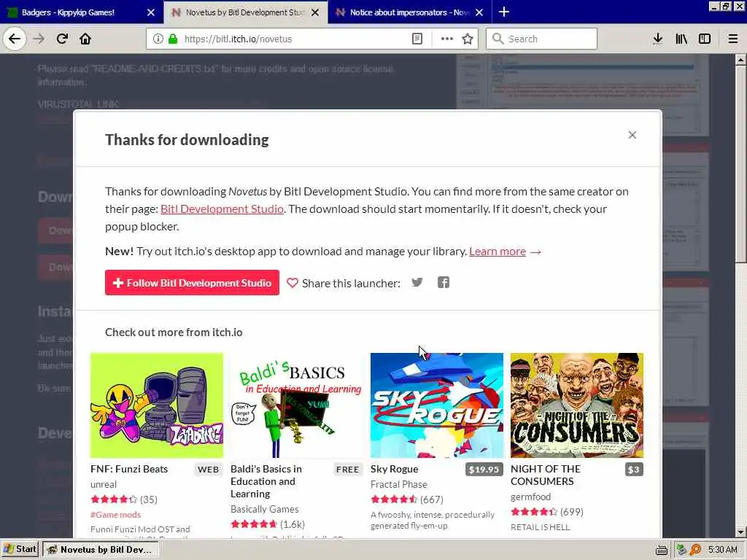Screen dimensions: 747x560
Task: Reload the page with the refresh icon
Action: point(62,39)
